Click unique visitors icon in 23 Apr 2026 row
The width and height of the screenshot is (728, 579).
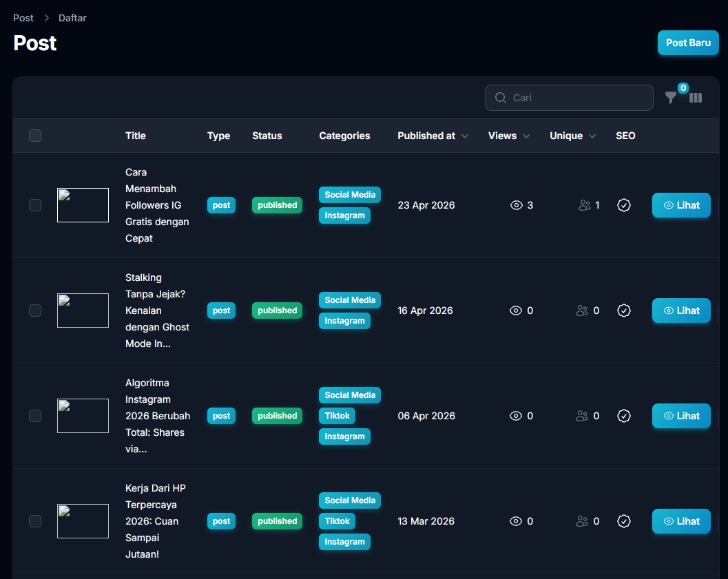pyautogui.click(x=585, y=205)
